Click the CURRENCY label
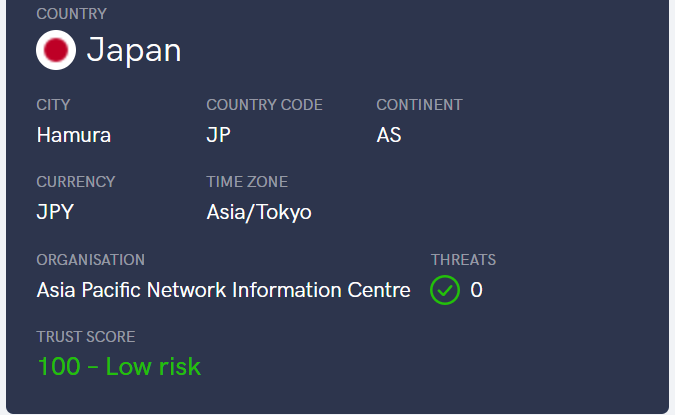The image size is (675, 415). tap(76, 182)
